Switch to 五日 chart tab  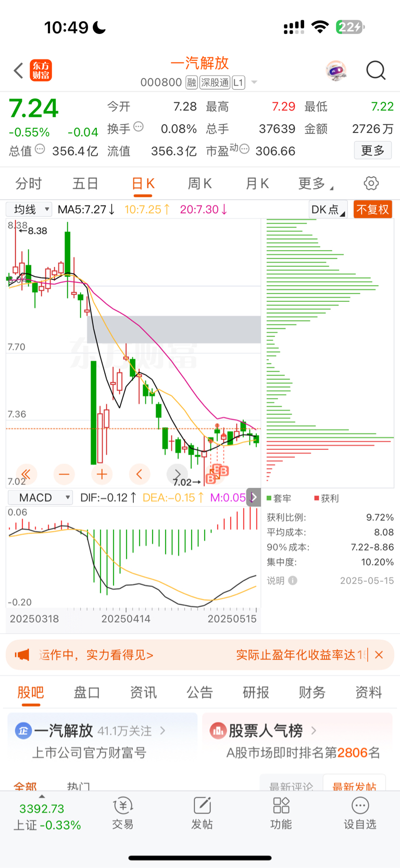(x=85, y=184)
